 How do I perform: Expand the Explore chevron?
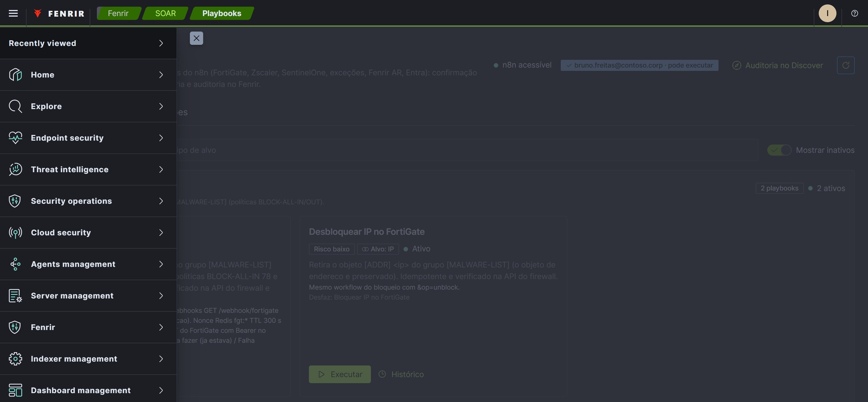point(161,106)
